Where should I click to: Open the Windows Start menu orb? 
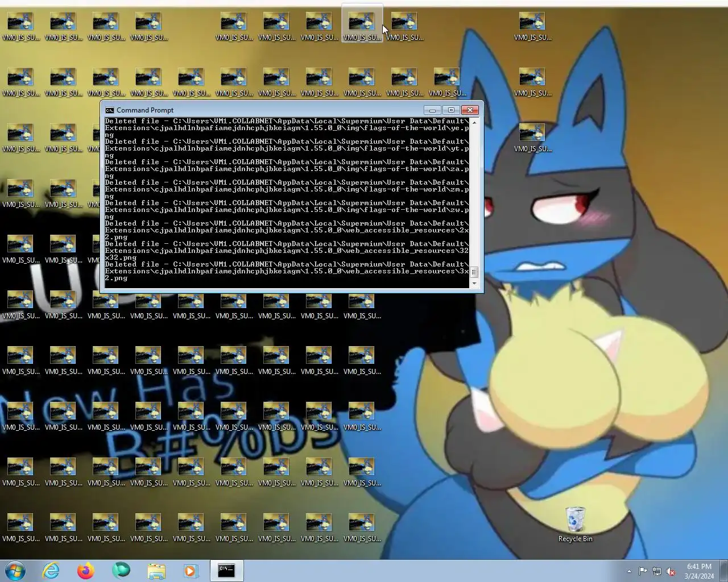[15, 571]
